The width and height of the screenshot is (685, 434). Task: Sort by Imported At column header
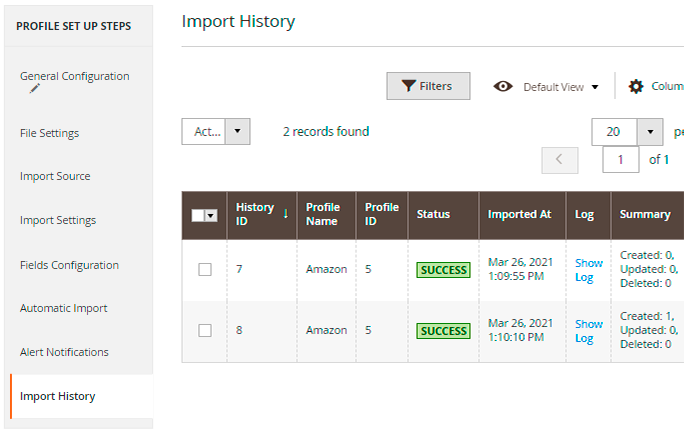[x=519, y=214]
